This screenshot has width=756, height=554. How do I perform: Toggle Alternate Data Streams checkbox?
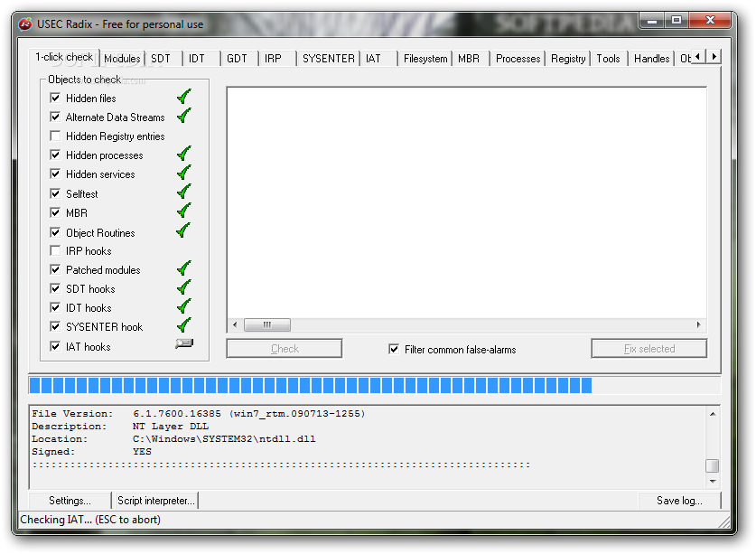pos(55,117)
